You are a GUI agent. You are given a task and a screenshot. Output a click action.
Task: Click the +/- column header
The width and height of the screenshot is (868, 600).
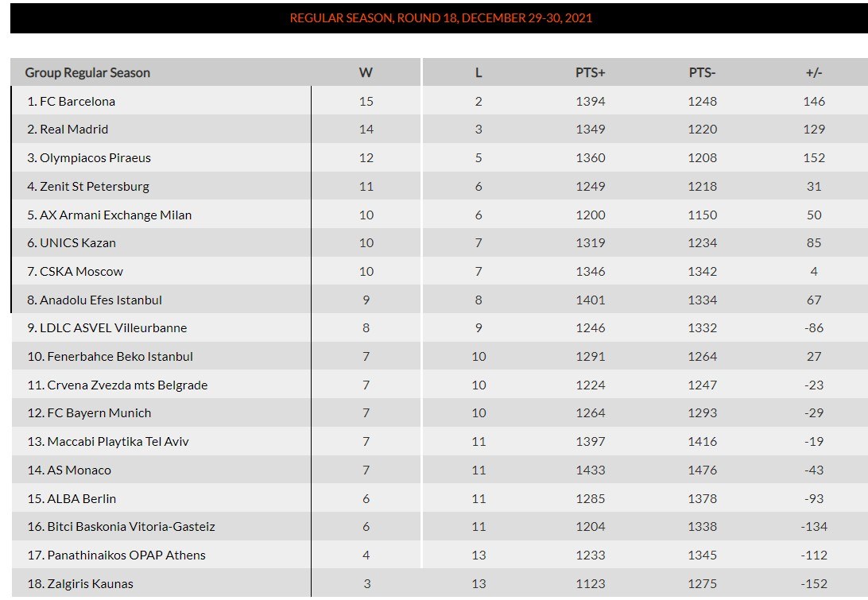point(814,72)
